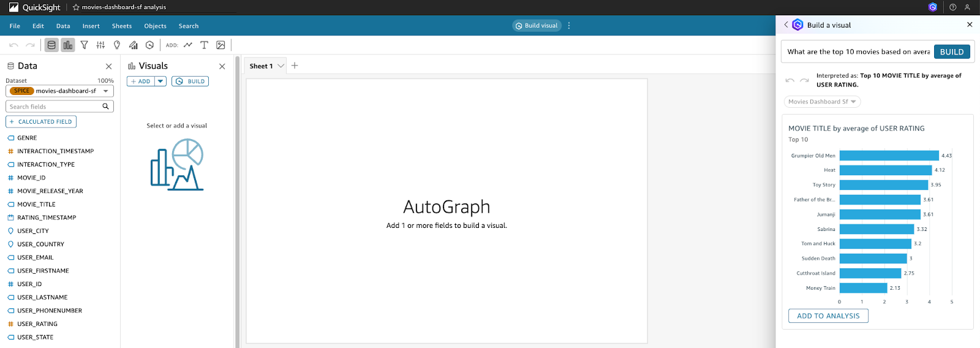Click CALCULATED FIELD button
This screenshot has width=980, height=348.
(x=41, y=122)
